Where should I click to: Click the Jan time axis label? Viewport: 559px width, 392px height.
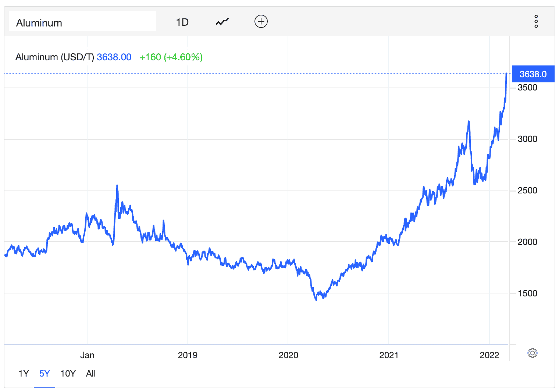[87, 355]
